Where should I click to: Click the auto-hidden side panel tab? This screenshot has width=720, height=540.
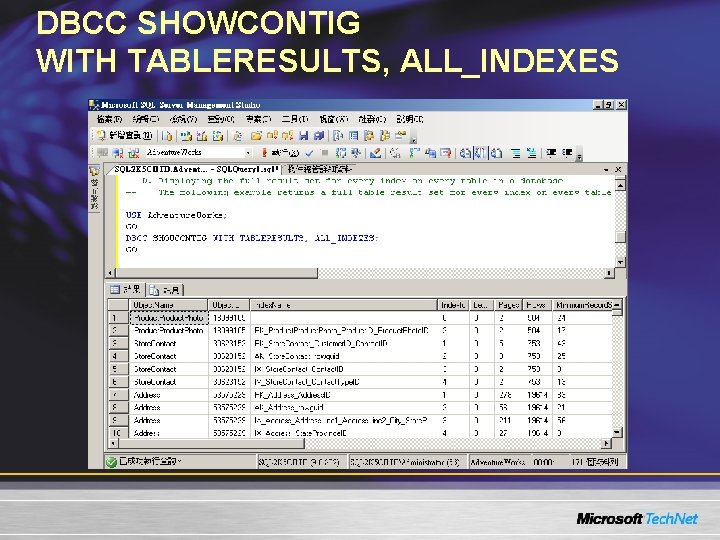(x=94, y=188)
